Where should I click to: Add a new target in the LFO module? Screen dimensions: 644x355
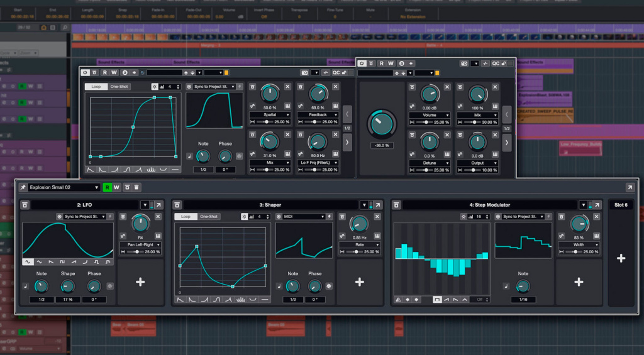(140, 282)
